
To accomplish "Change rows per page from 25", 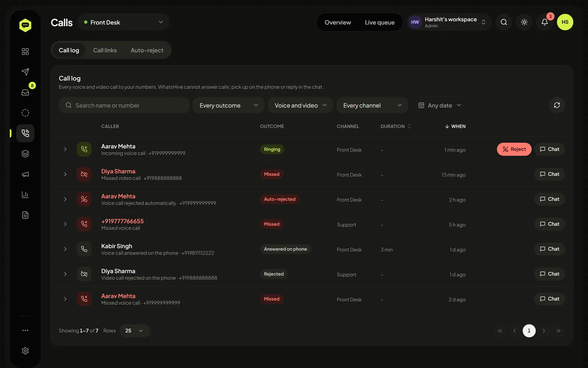I will (x=134, y=331).
